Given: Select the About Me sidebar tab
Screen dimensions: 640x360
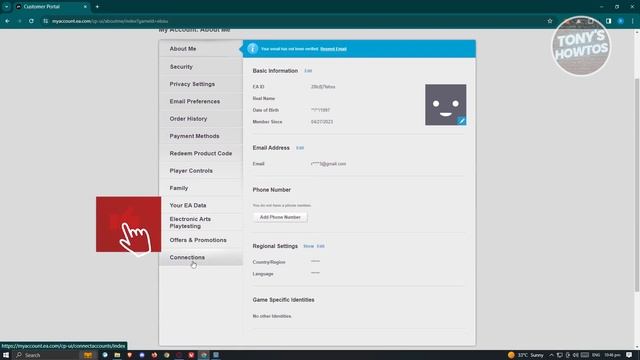Looking at the screenshot, I should (x=200, y=49).
